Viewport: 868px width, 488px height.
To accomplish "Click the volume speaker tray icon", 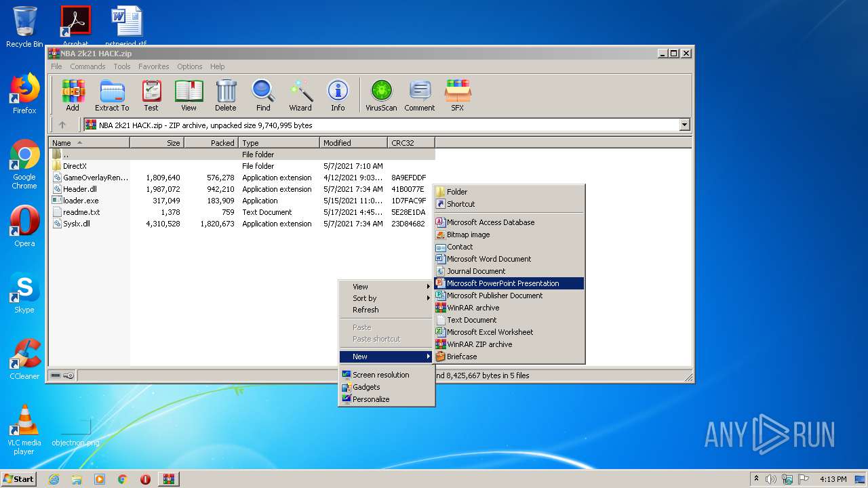I will (770, 479).
